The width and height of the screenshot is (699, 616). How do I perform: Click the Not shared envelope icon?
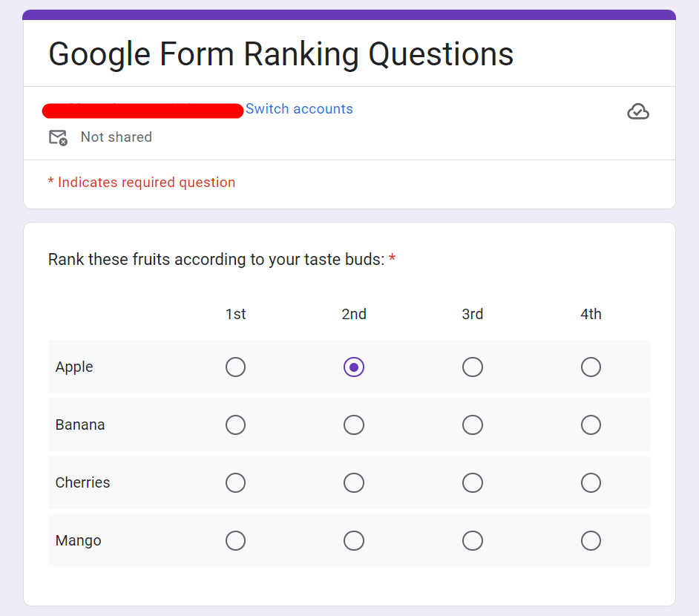click(58, 137)
